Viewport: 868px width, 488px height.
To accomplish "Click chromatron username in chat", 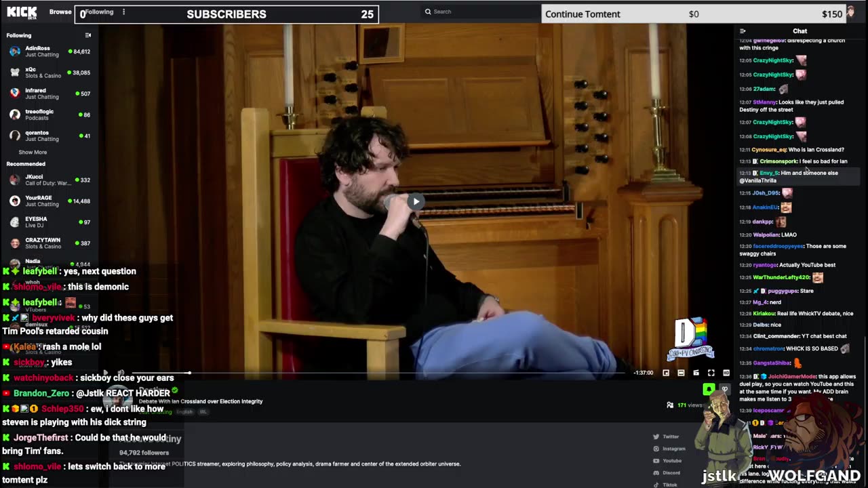I will click(768, 349).
